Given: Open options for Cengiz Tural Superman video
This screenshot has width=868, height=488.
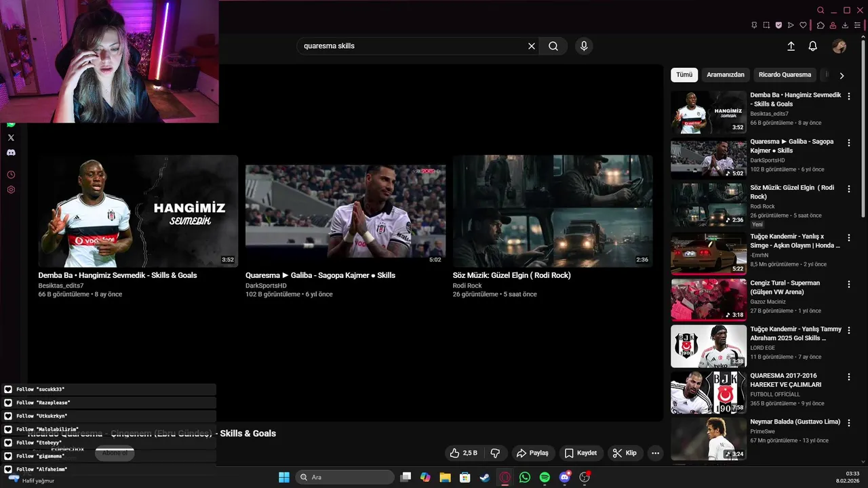Looking at the screenshot, I should point(848,284).
